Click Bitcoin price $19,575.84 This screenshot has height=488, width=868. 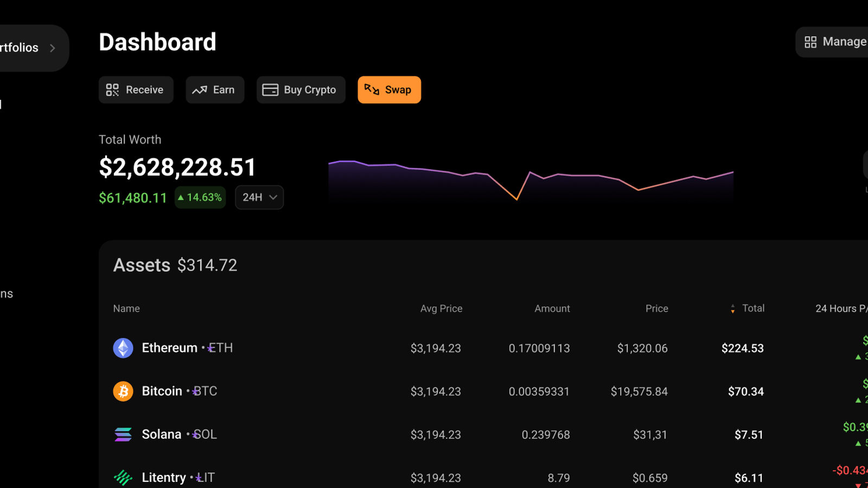(x=639, y=391)
